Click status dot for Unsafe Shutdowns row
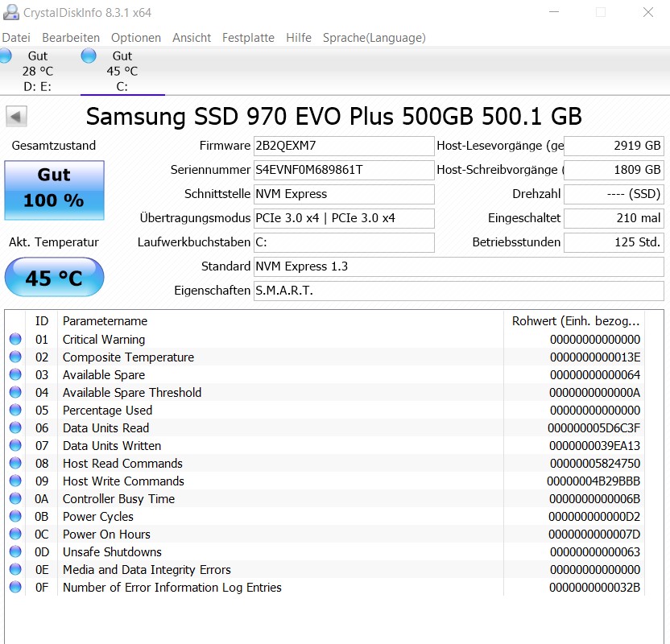 pos(15,551)
